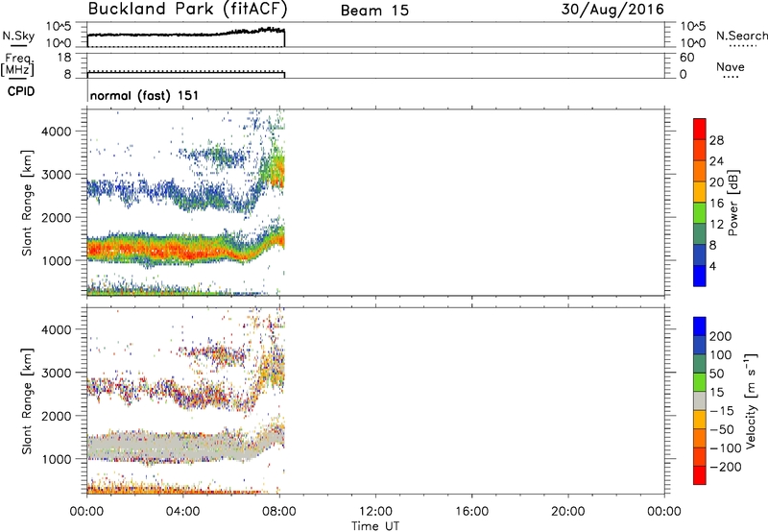Click the power panel 'Slant Range [km]' label

point(27,203)
